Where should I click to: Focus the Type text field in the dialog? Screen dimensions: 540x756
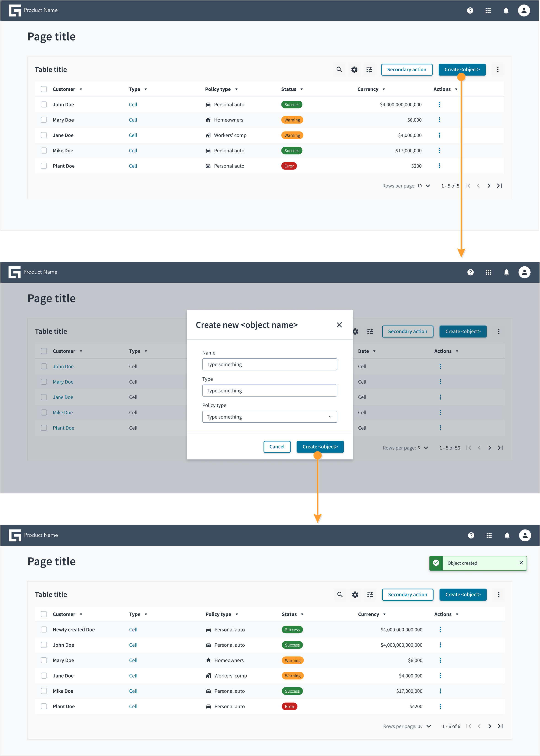(270, 391)
